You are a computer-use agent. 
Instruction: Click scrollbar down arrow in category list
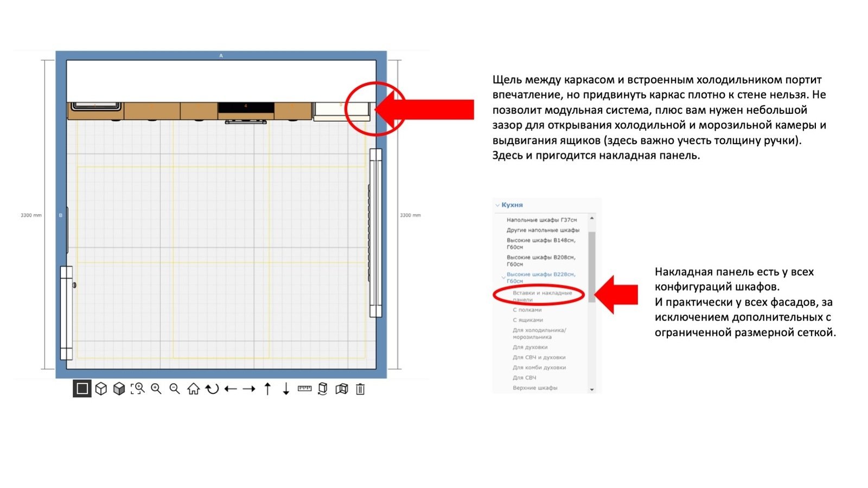[592, 389]
